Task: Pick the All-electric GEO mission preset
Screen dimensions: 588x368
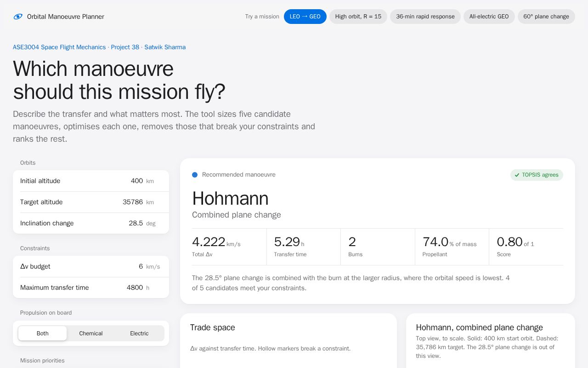Action: click(x=489, y=17)
